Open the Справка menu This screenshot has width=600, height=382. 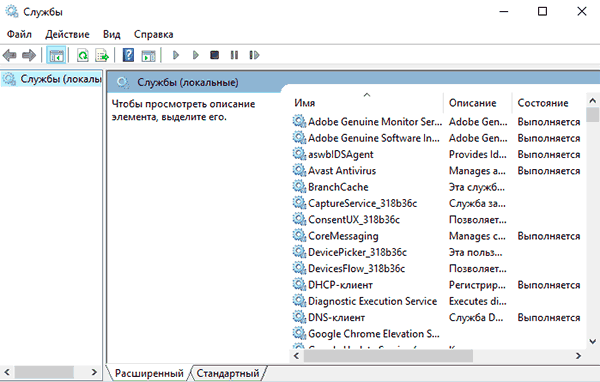pos(153,34)
